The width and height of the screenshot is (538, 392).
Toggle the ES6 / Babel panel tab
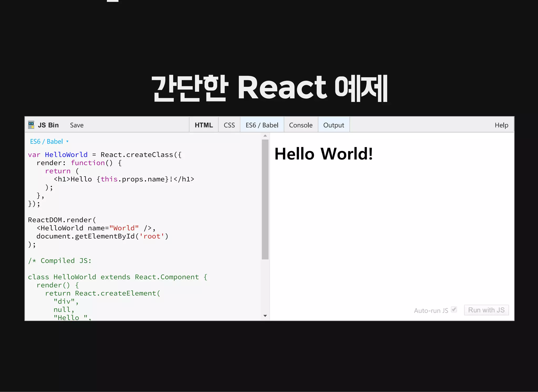point(262,125)
